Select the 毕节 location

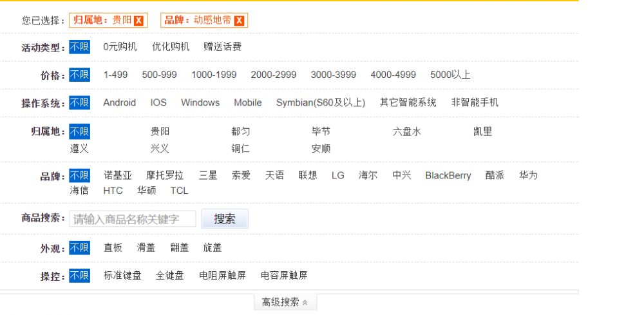321,132
